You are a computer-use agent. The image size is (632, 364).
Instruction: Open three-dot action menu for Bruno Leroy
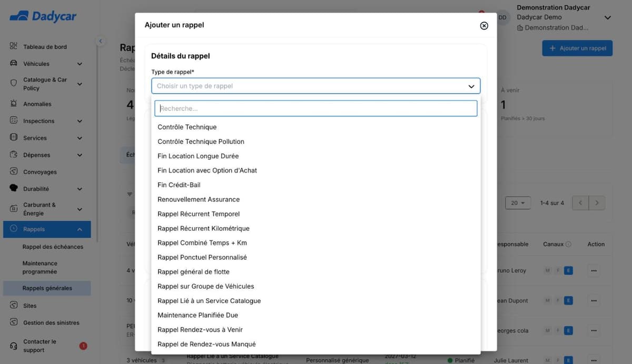[594, 271]
